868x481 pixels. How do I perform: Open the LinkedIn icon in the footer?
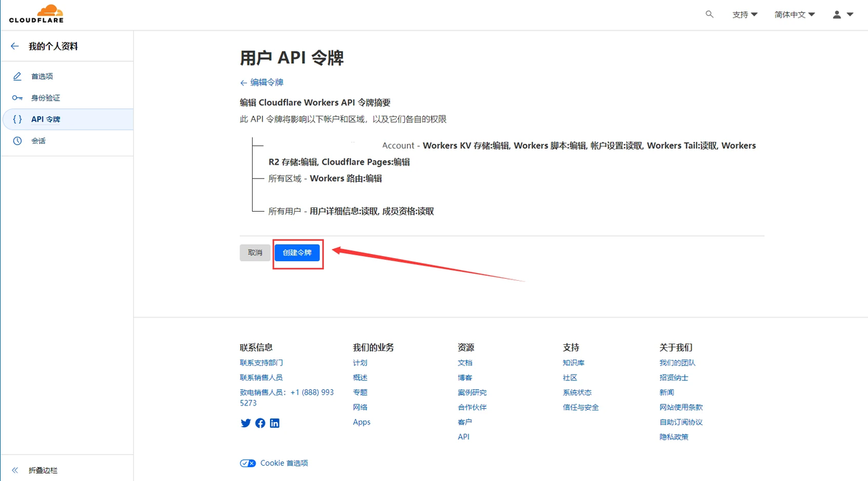(x=275, y=423)
